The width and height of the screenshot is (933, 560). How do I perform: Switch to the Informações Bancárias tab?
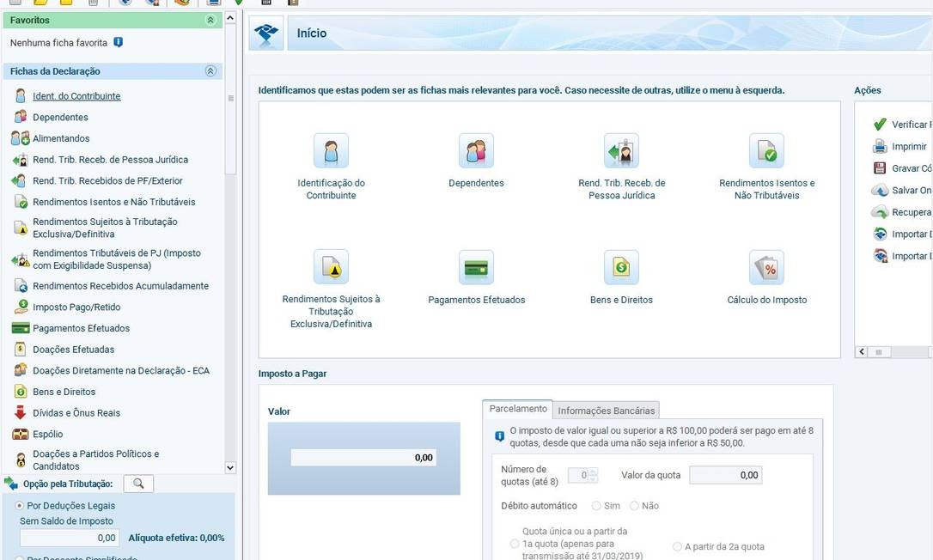point(607,410)
